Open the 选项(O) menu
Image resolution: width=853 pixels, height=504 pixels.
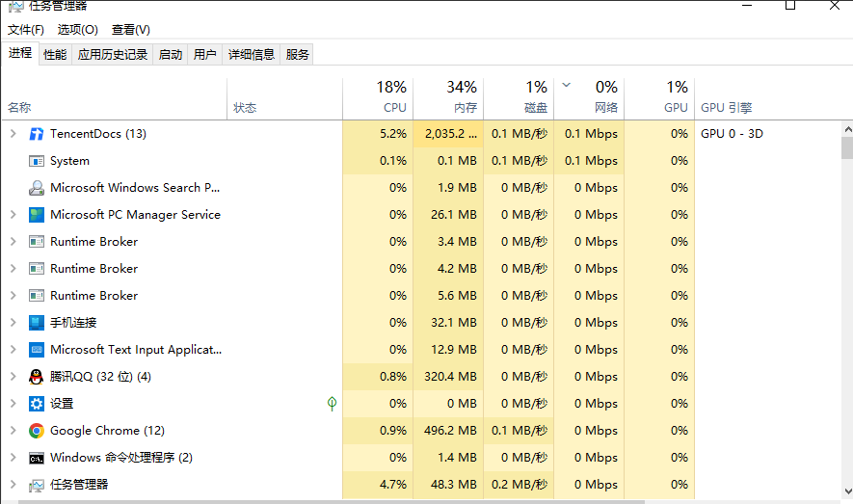[77, 30]
